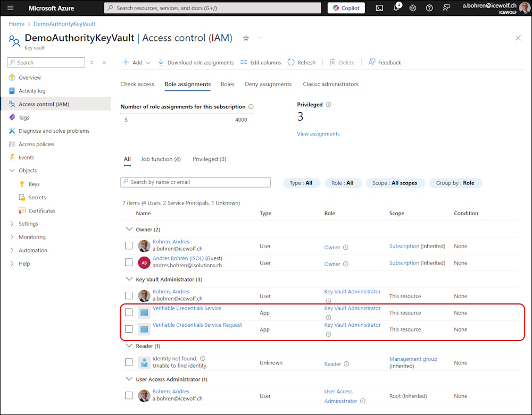Click the Events lightning icon
The image size is (532, 415).
(12, 157)
